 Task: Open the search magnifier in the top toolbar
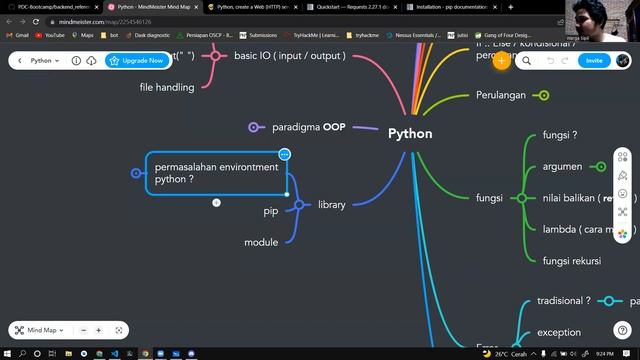coord(527,61)
